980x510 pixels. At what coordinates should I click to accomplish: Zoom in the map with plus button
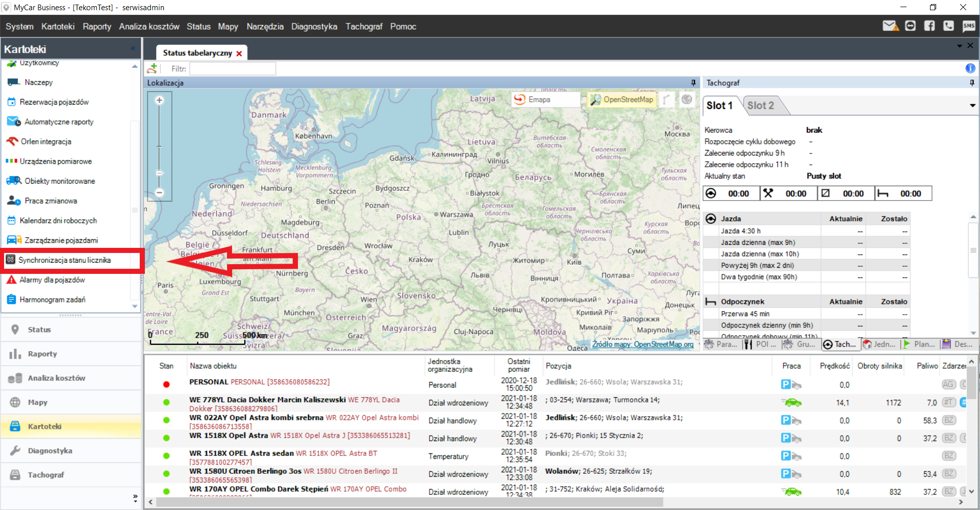pos(159,100)
